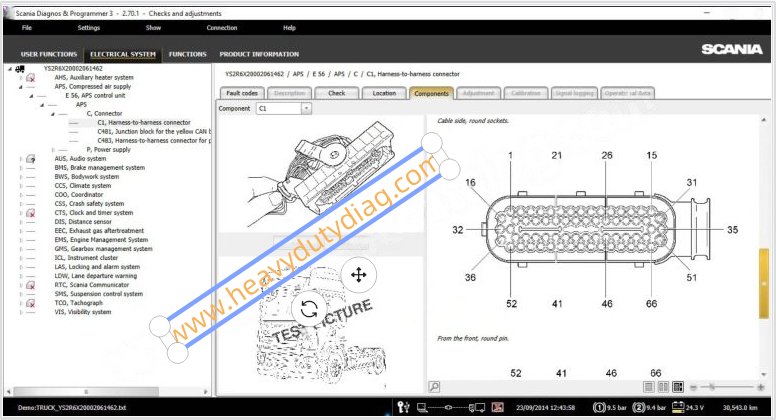
Task: Select LDW, Lane departure warning
Action: 96,276
